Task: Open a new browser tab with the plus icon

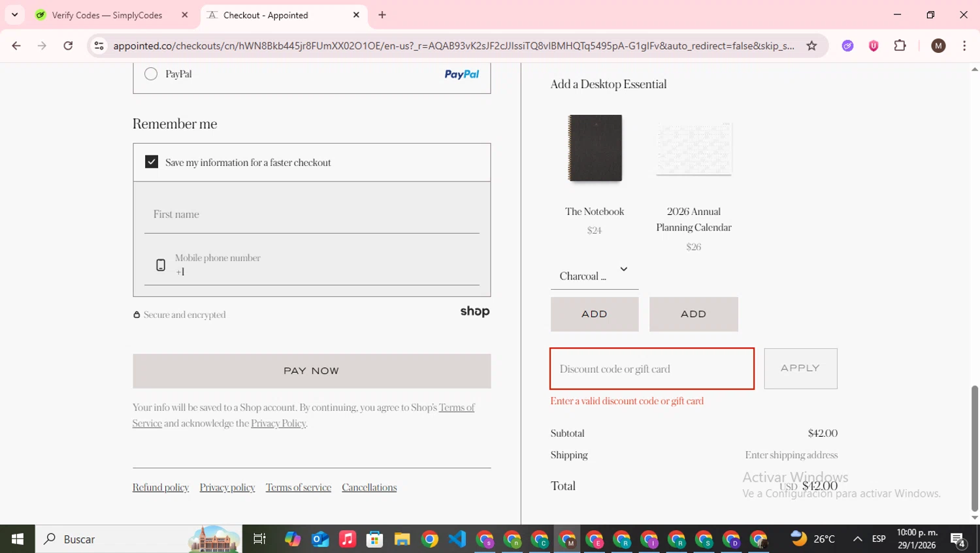Action: 382,15
